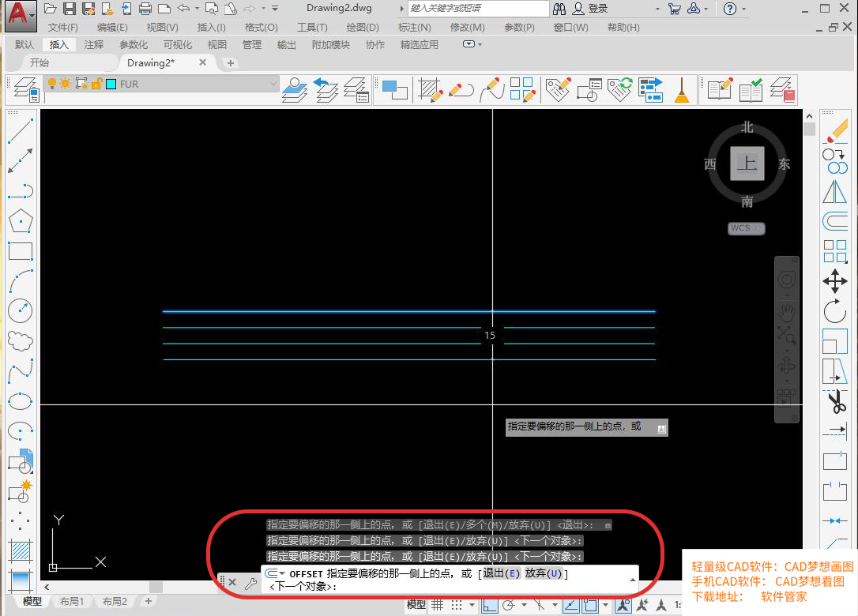The height and width of the screenshot is (616, 858).
Task: Select the Polygon tool
Action: pos(21,221)
